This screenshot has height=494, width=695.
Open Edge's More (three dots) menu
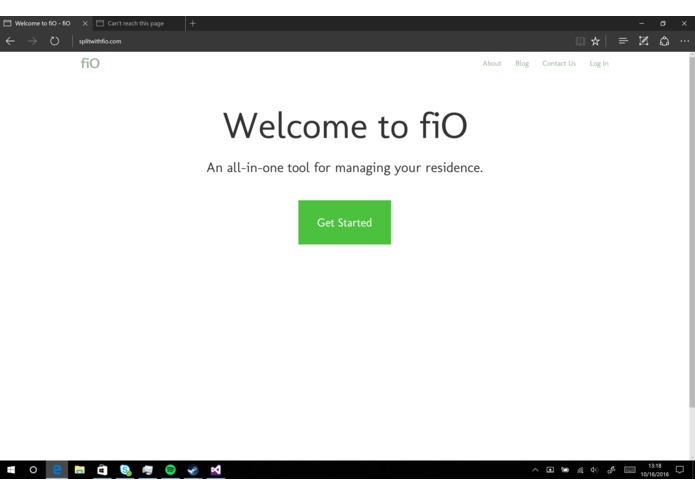684,41
